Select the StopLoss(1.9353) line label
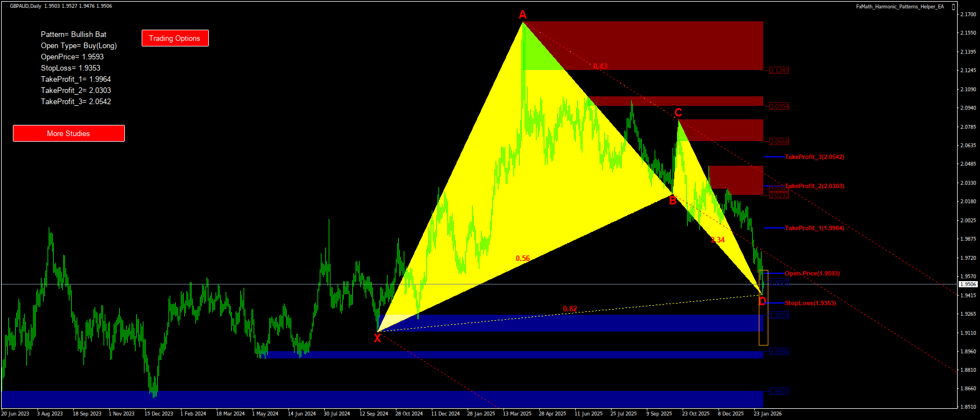980x420 pixels. coord(810,303)
